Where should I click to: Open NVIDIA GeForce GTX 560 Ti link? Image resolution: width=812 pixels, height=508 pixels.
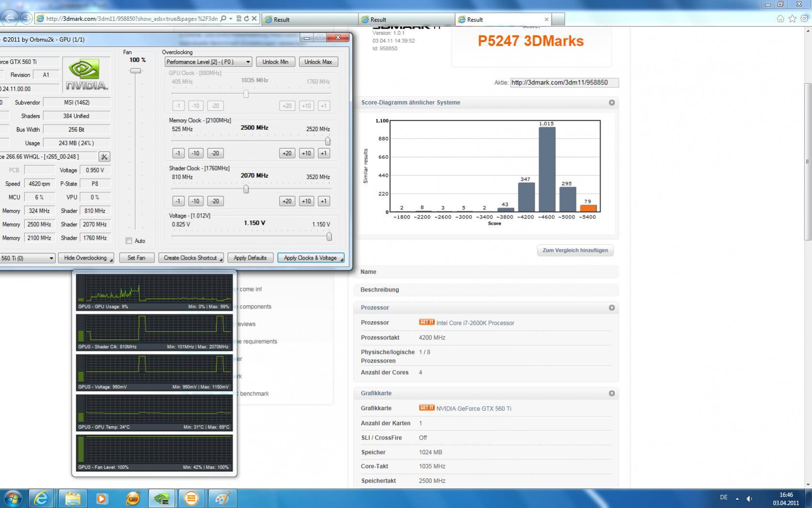474,409
